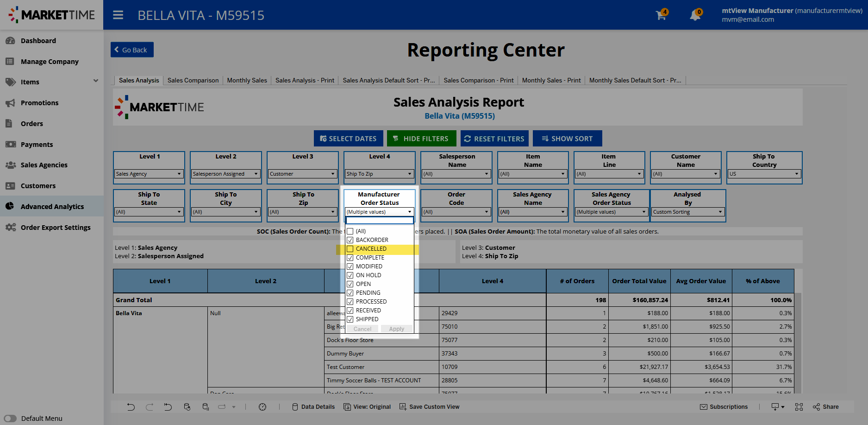Click the Sales Agencies people icon

point(10,165)
